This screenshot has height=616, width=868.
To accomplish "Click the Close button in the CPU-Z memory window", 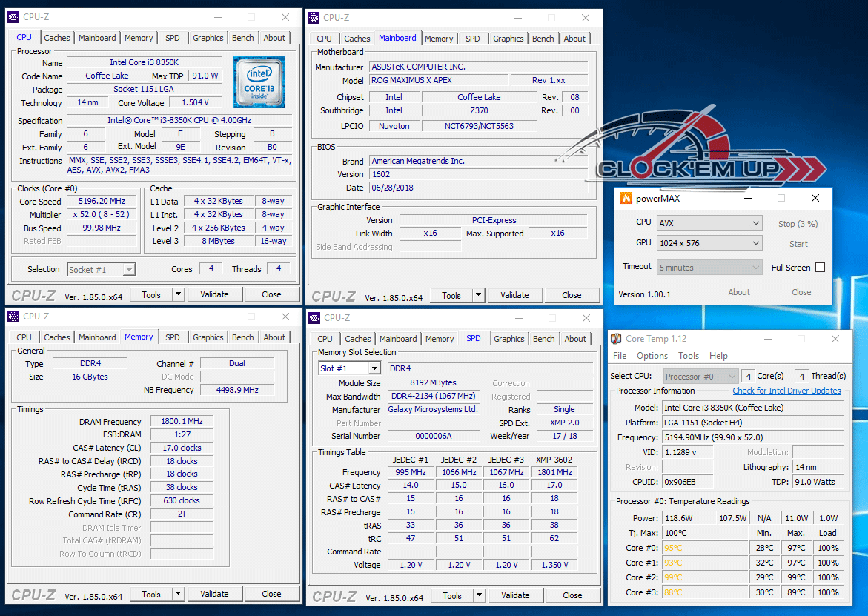I will (271, 594).
